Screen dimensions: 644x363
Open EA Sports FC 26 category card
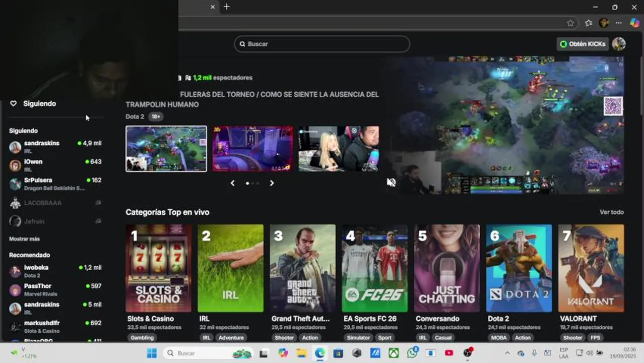pos(374,268)
